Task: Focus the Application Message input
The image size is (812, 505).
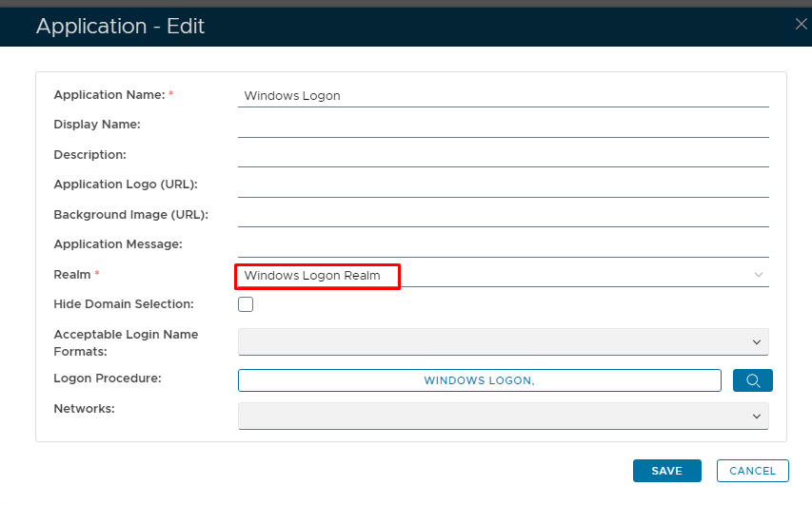Action: tap(503, 244)
